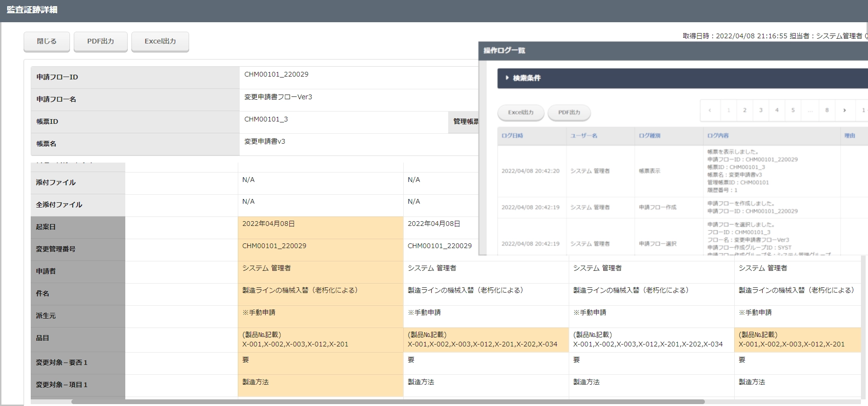Click the 閉じる button
This screenshot has width=868, height=406.
point(47,42)
